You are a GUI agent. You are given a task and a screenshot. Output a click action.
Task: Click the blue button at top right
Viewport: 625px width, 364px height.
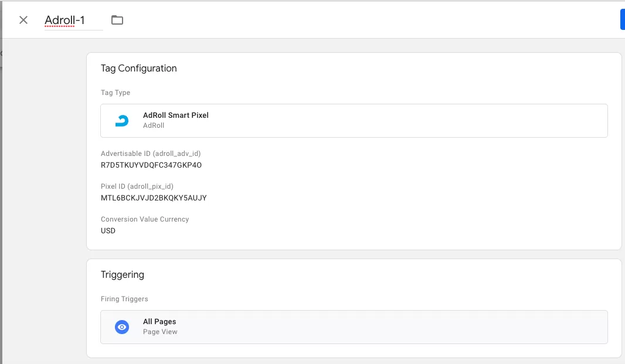pos(623,20)
